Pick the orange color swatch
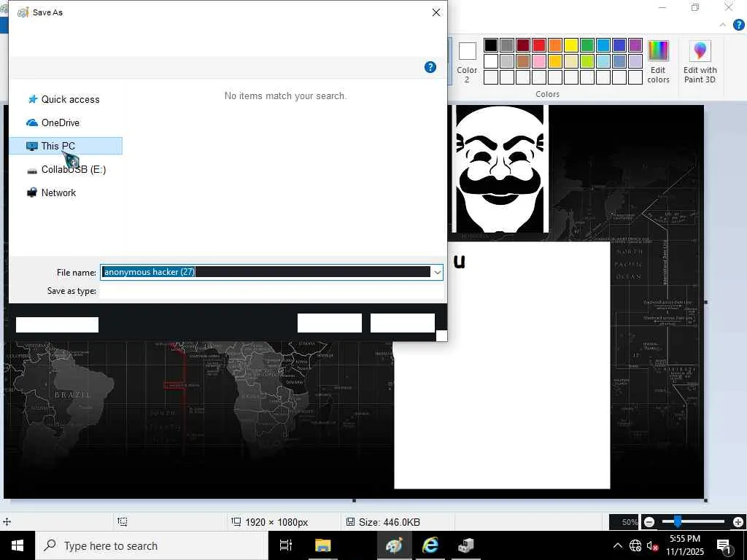Viewport: 747px width, 560px height. [555, 45]
